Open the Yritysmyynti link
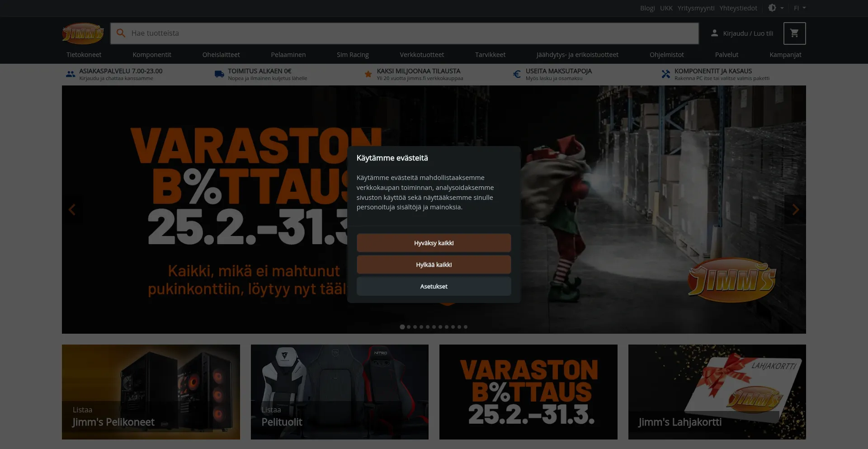868x449 pixels. tap(696, 8)
